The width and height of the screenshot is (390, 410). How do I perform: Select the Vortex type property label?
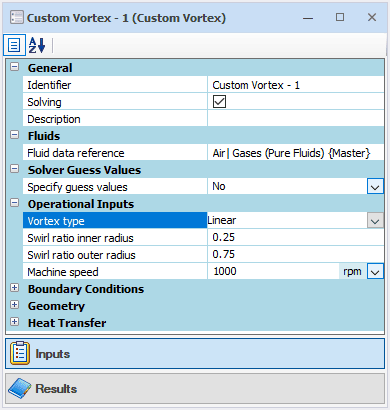(115, 221)
